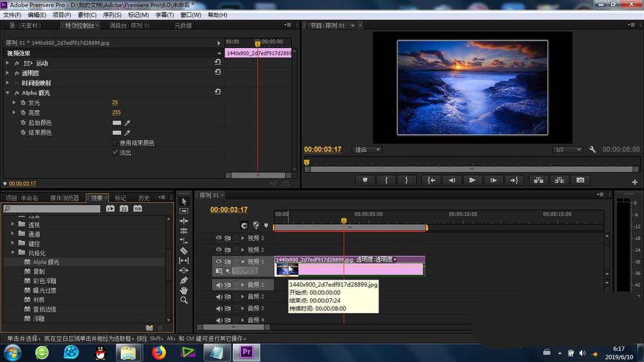Go to in point button
This screenshot has height=362, width=644.
coord(431,180)
